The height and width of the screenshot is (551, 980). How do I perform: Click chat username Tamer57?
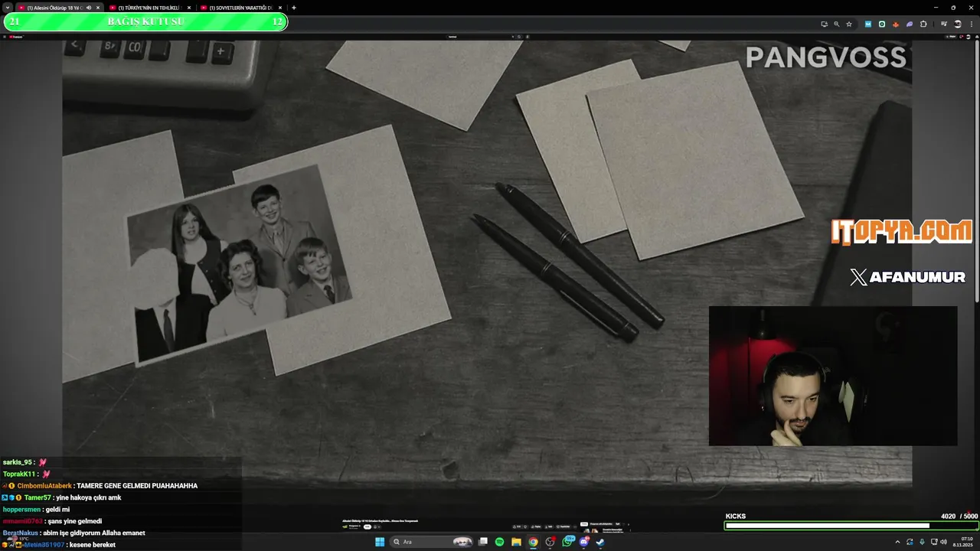[38, 497]
